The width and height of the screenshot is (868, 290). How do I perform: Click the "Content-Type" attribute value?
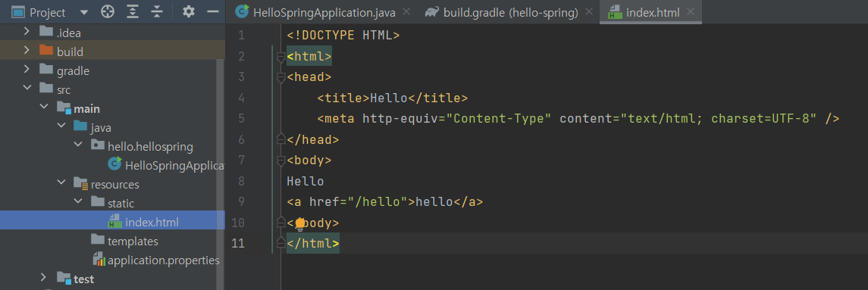point(497,119)
